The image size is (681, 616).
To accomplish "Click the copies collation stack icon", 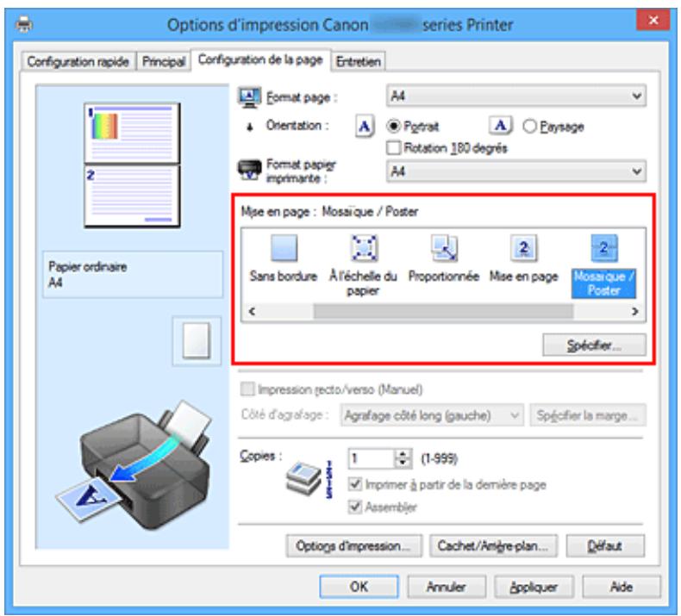I will tap(304, 479).
